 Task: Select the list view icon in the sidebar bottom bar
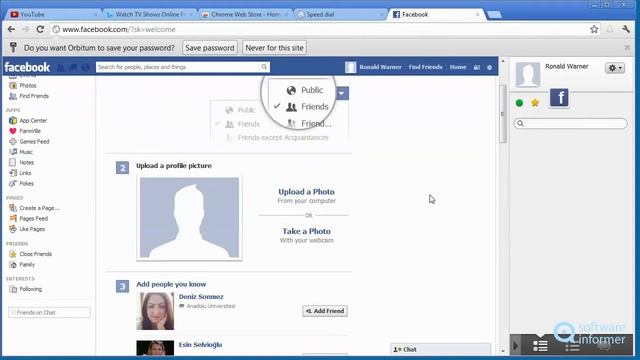pyautogui.click(x=540, y=346)
